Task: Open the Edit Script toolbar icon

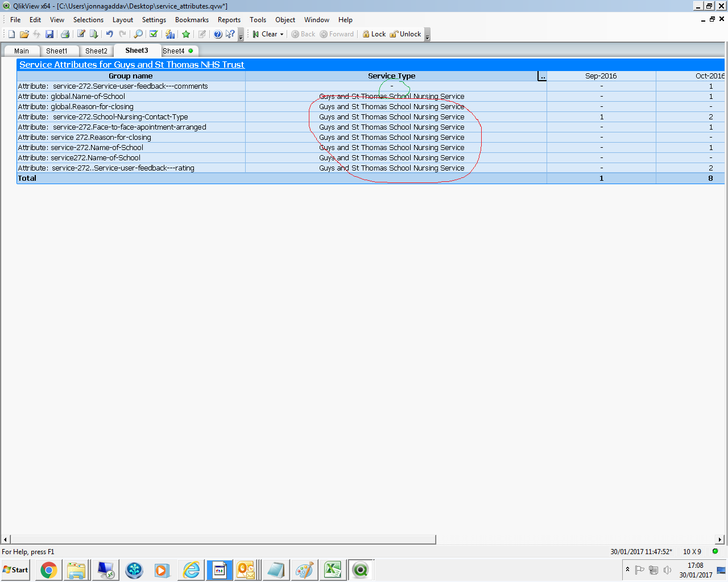Action: click(81, 34)
